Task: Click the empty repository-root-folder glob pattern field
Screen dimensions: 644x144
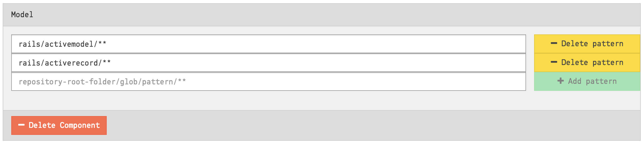Action: click(322, 82)
